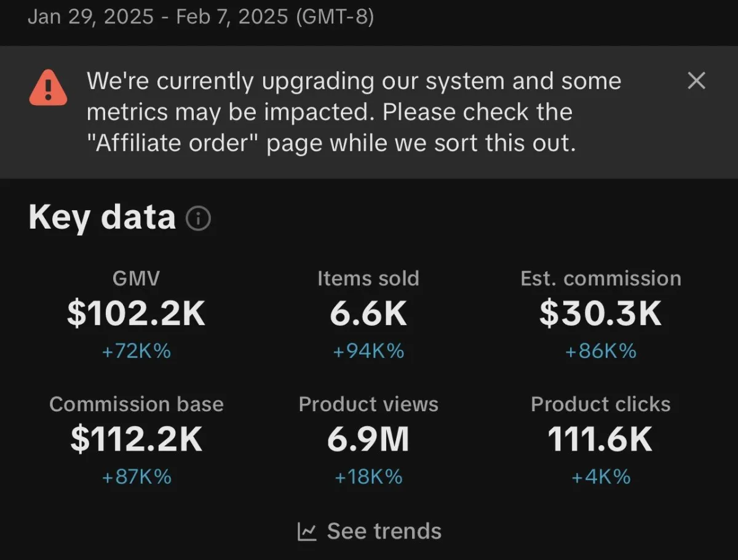This screenshot has width=738, height=560.
Task: Click the Product clicks +4K% change
Action: pyautogui.click(x=600, y=477)
